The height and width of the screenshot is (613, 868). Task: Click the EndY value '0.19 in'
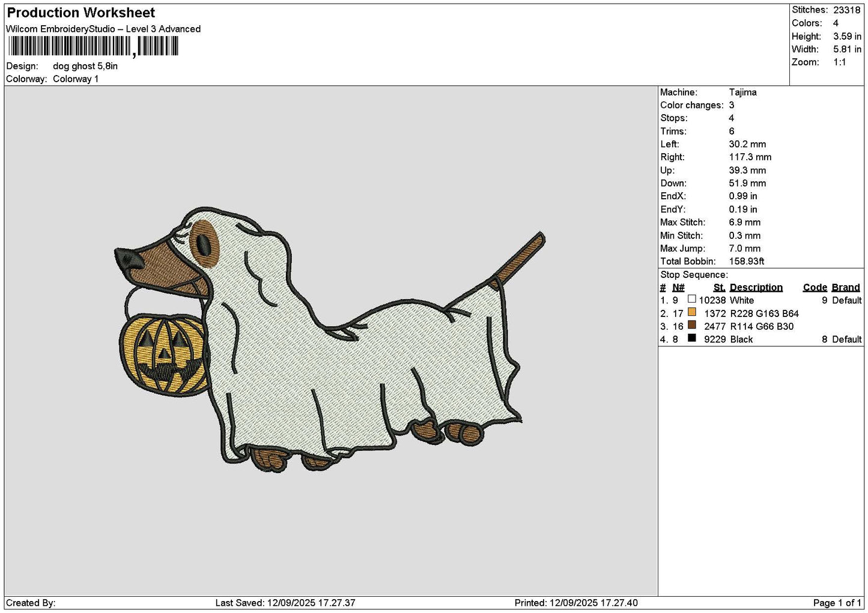click(743, 209)
